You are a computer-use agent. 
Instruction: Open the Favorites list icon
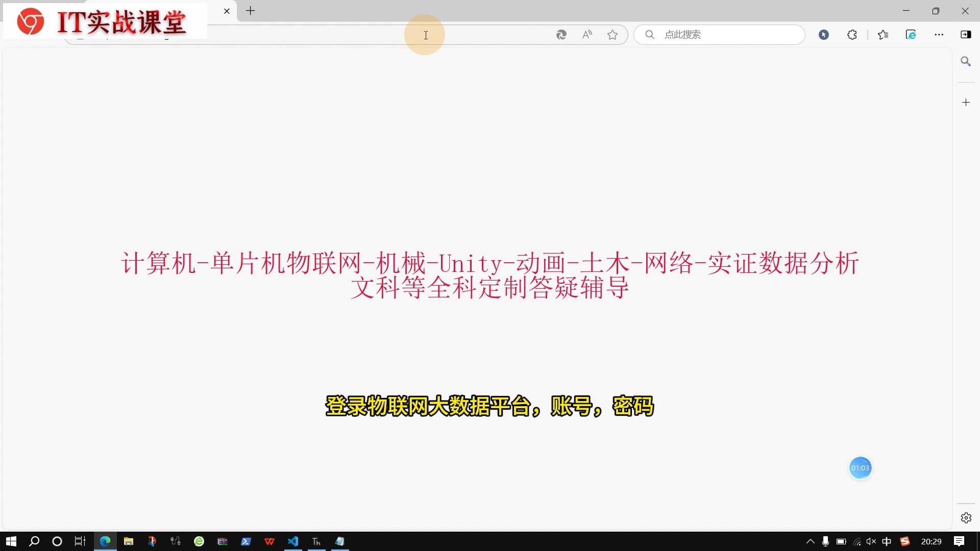click(x=883, y=35)
